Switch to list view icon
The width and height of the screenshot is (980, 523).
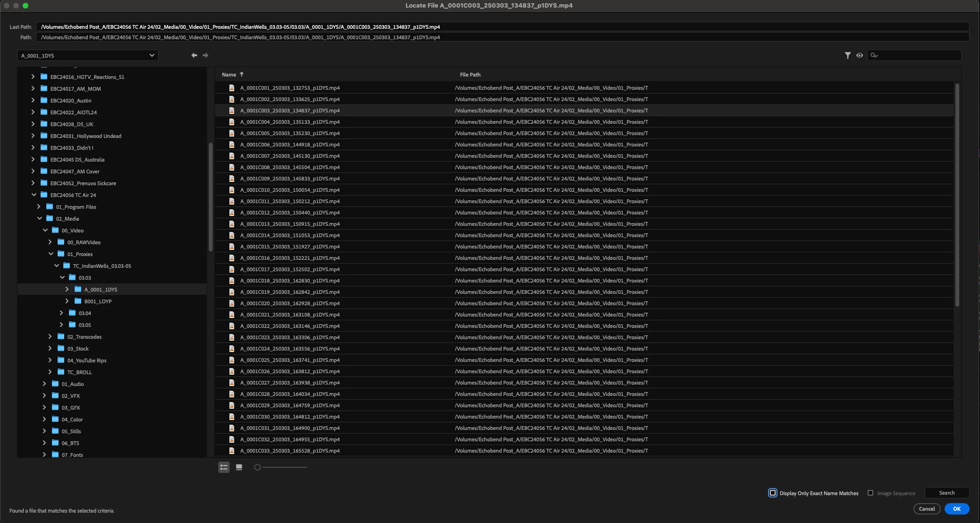[224, 467]
